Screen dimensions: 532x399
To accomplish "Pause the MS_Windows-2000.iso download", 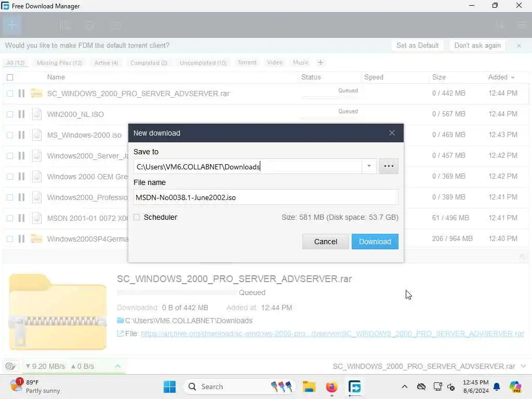I will [x=21, y=135].
